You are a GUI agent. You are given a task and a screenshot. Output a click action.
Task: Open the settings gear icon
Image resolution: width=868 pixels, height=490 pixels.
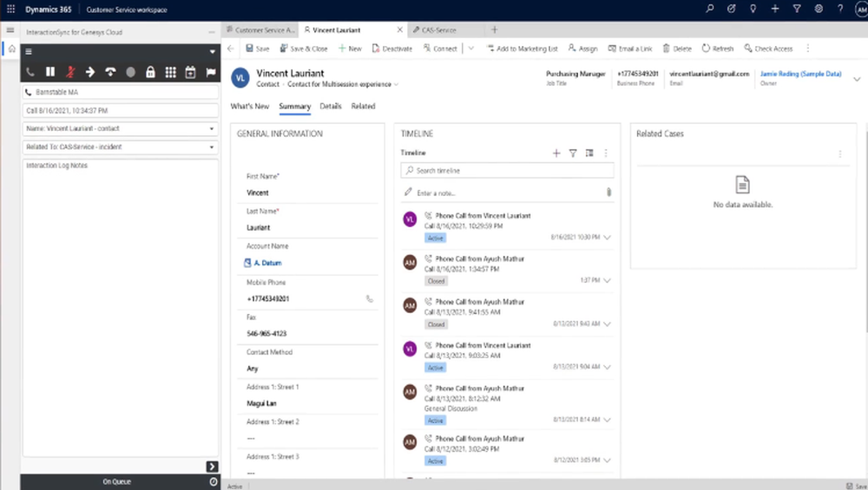(819, 9)
